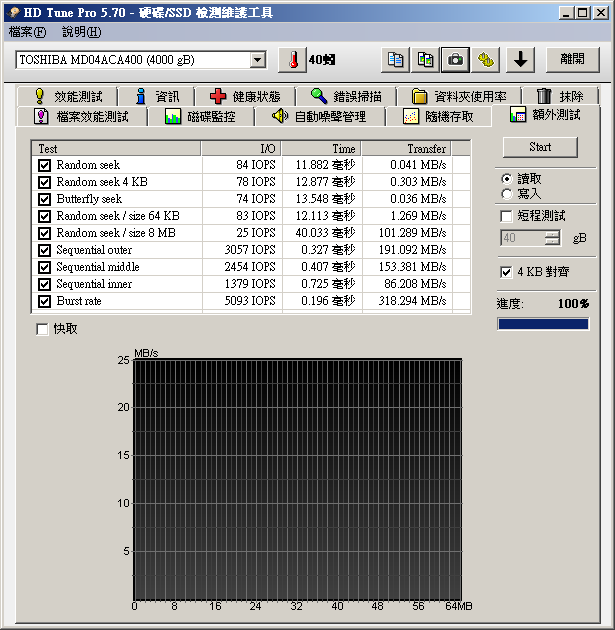This screenshot has height=630, width=615.
Task: Switch to the 隨機存取 random access tab
Action: 438,117
